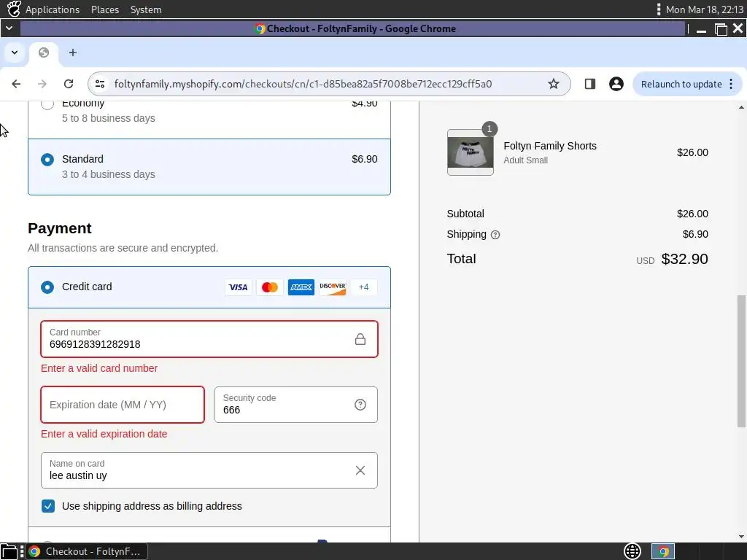Screen dimensions: 747x560
Task: Reload the checkout page
Action: (x=69, y=84)
